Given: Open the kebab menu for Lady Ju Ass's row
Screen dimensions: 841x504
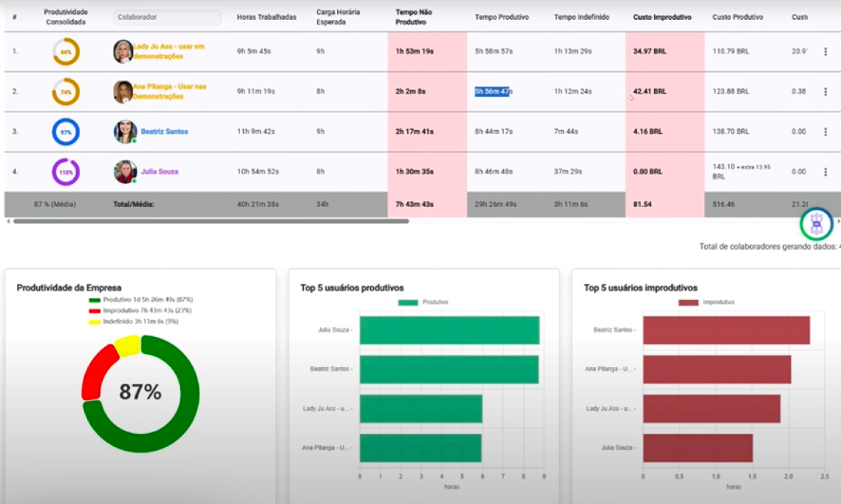Looking at the screenshot, I should click(x=825, y=52).
